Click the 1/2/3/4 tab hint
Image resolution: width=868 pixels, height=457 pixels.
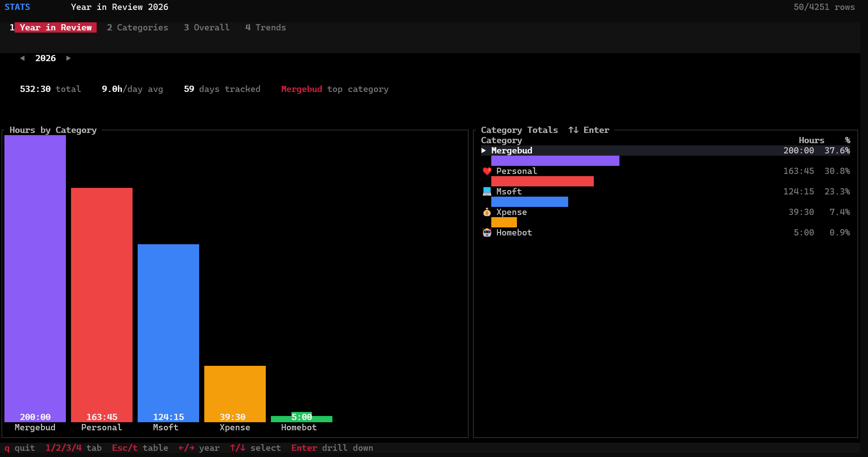tap(74, 448)
